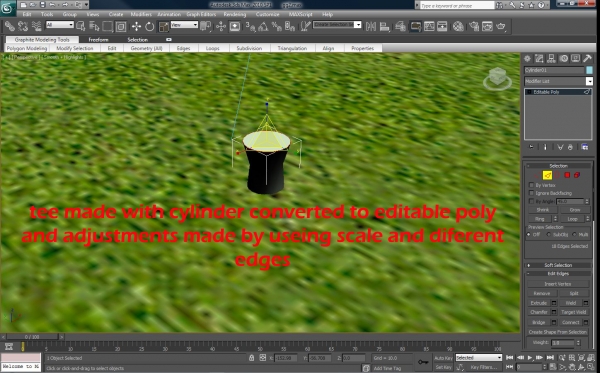Toggle the Auto Key button
This screenshot has width=600, height=373.
tap(443, 358)
